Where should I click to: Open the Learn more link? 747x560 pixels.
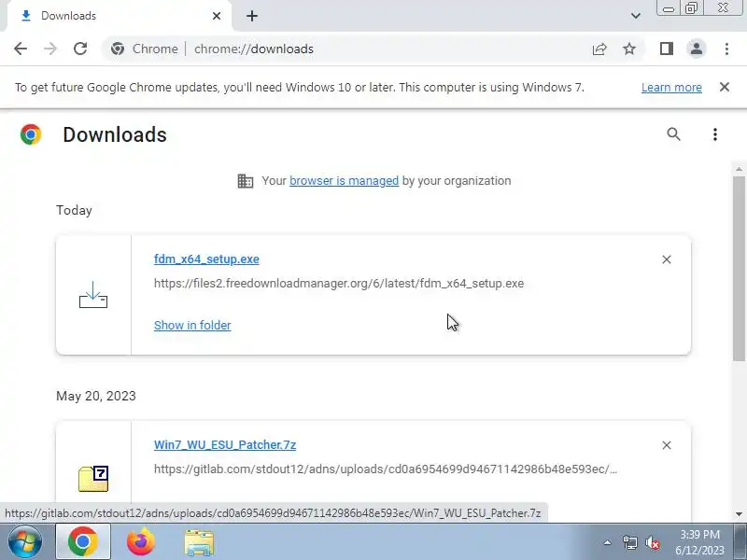click(x=671, y=88)
